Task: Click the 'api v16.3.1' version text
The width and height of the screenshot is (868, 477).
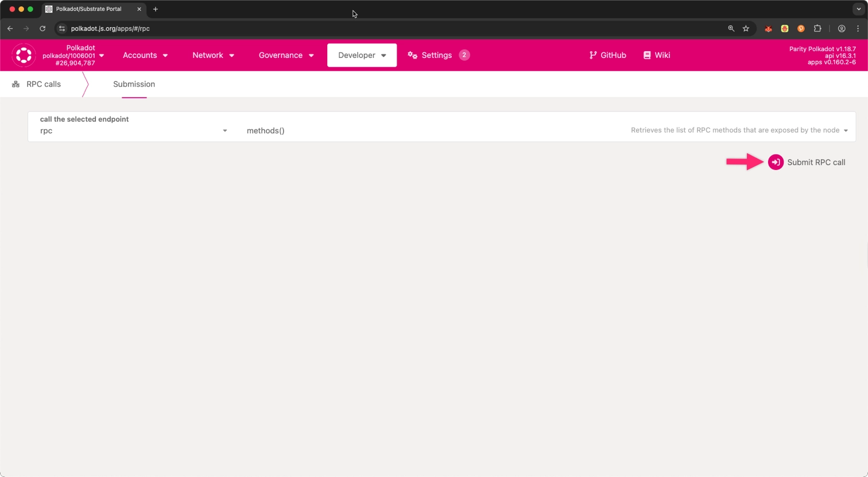Action: point(840,56)
